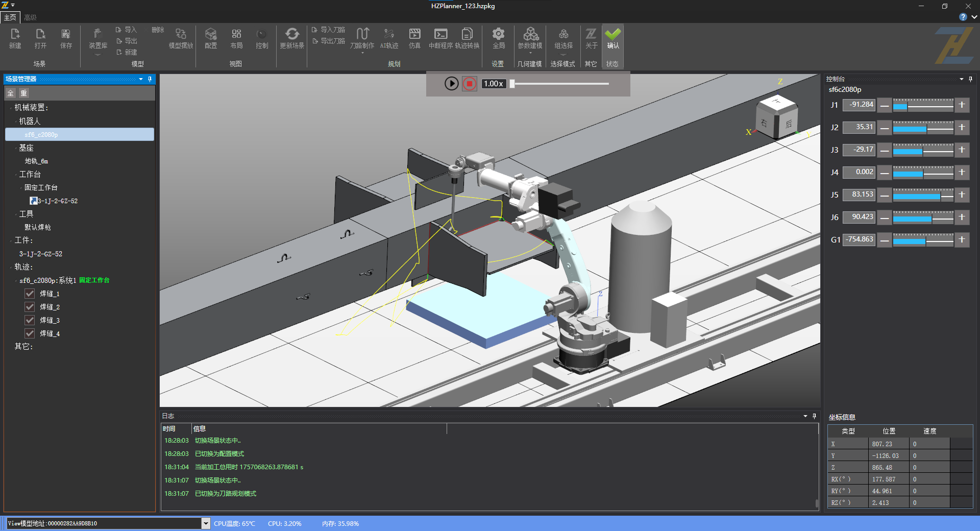Screen dimensions: 980x531
Task: Click the 重 button in scene manager
Action: 23,93
